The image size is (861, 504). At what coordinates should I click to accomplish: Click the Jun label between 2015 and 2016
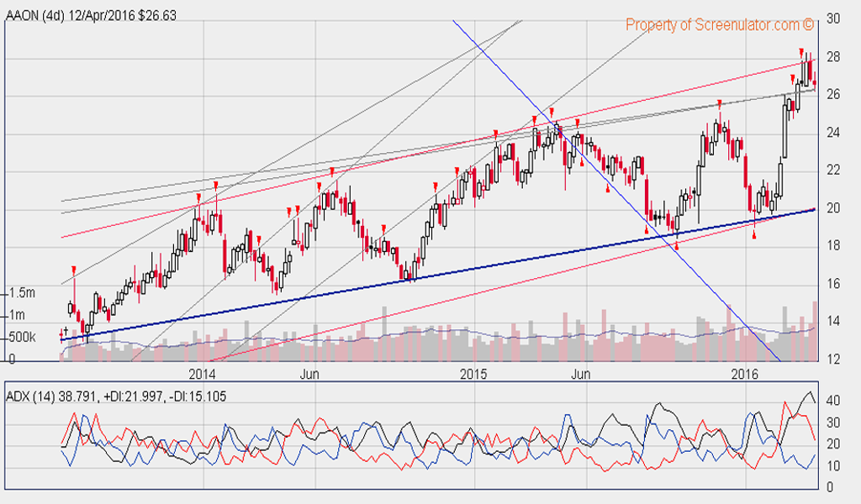pyautogui.click(x=581, y=373)
